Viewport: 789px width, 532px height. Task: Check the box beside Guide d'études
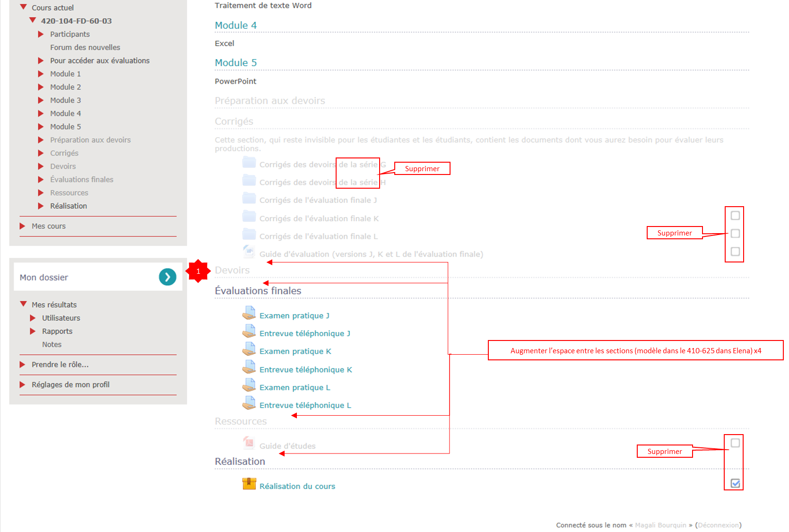[735, 443]
